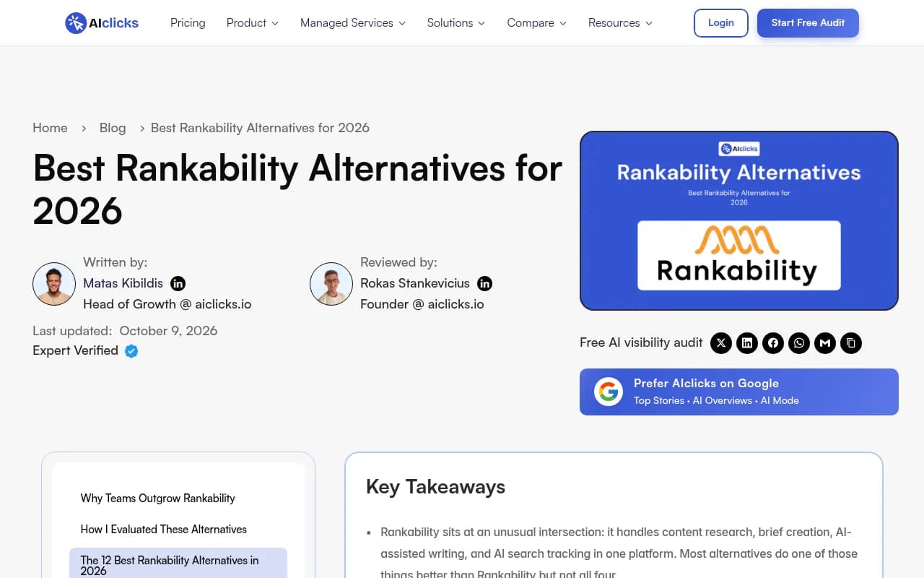Copy article link icon
Viewport: 924px width, 578px height.
point(851,342)
